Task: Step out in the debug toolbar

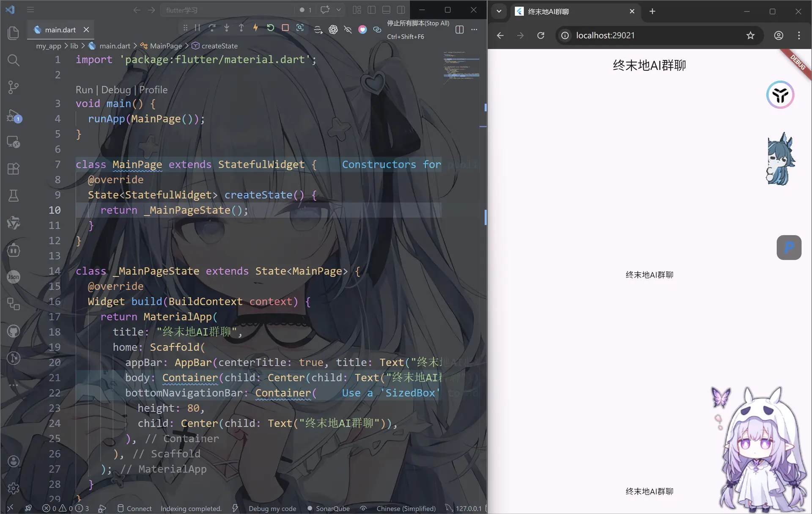Action: coord(241,28)
